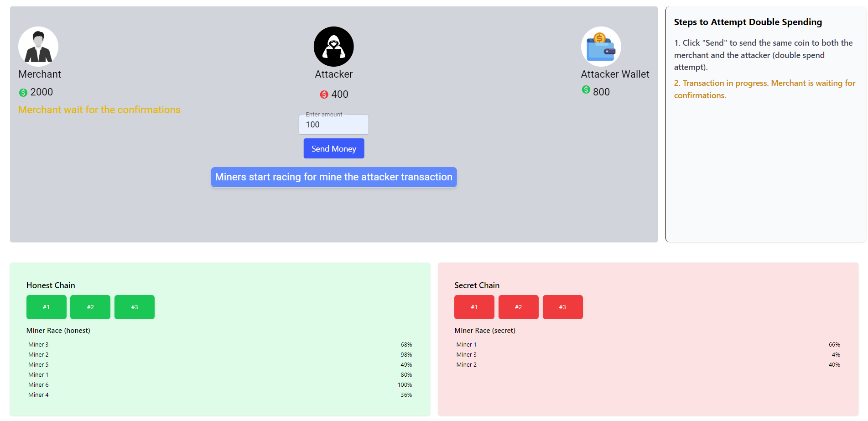Click the green coin beside Merchant balance
Image resolution: width=868 pixels, height=421 pixels.
pyautogui.click(x=23, y=93)
